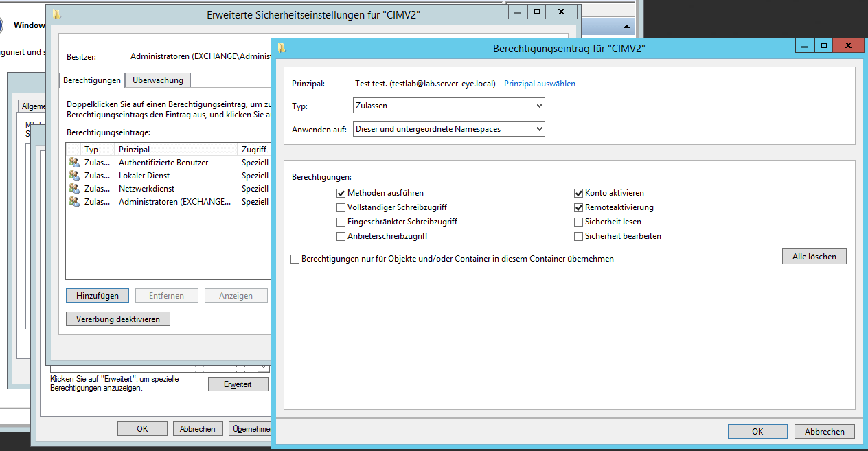This screenshot has height=451, width=868.
Task: Click the Hinzufügen button
Action: pyautogui.click(x=97, y=295)
